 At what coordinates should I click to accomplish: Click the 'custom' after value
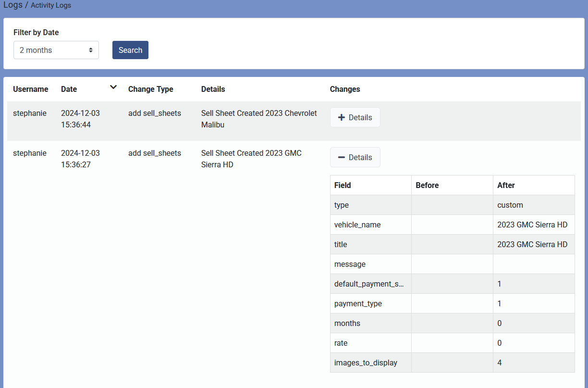tap(510, 205)
